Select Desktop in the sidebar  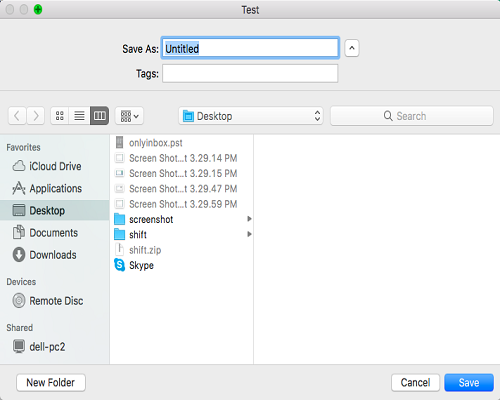coord(54,210)
